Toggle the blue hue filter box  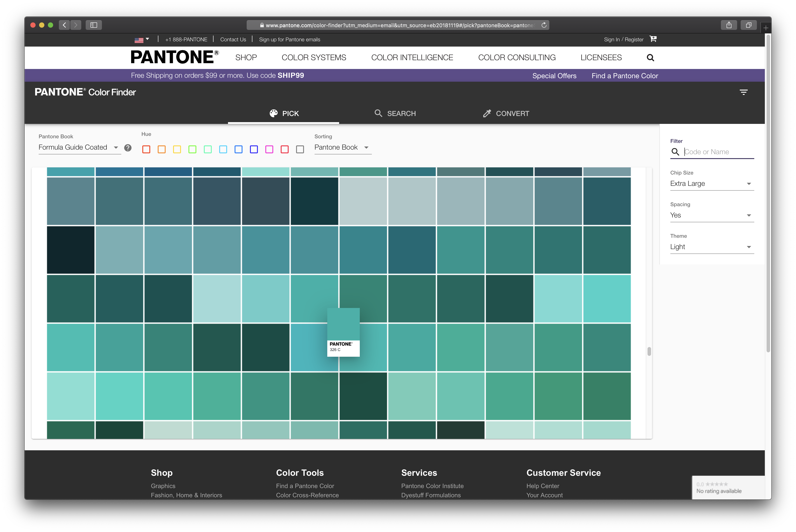click(x=239, y=149)
